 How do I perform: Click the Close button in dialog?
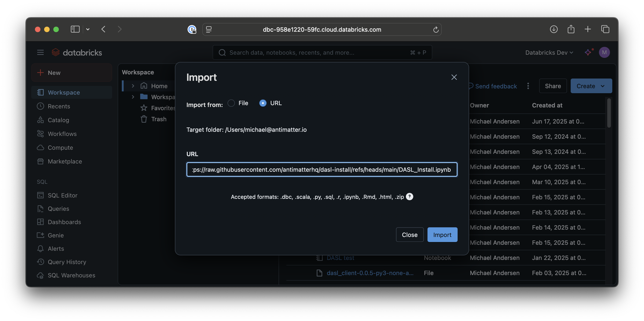tap(410, 235)
